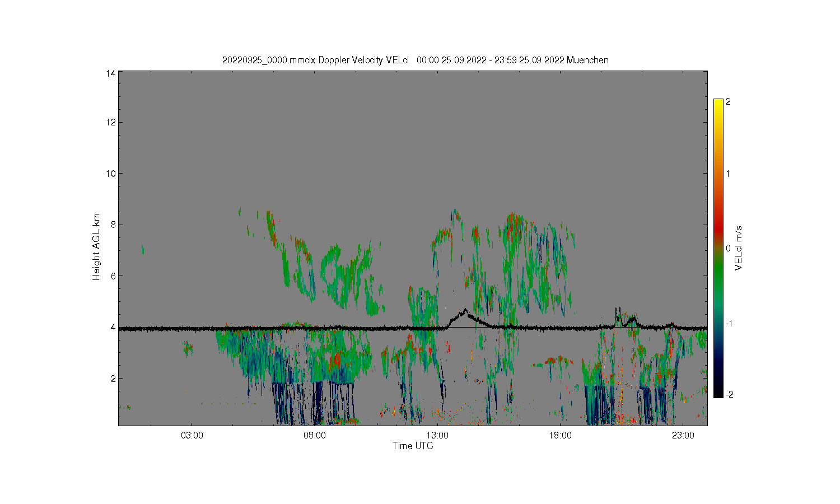Click the height tick label '10'
This screenshot has height=504, width=840.
pyautogui.click(x=111, y=174)
